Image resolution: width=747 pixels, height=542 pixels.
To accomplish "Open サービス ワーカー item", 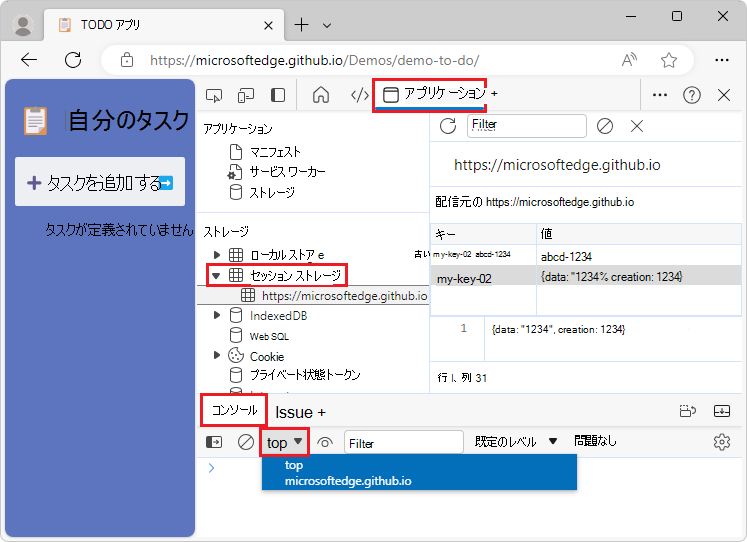I will pos(277,171).
